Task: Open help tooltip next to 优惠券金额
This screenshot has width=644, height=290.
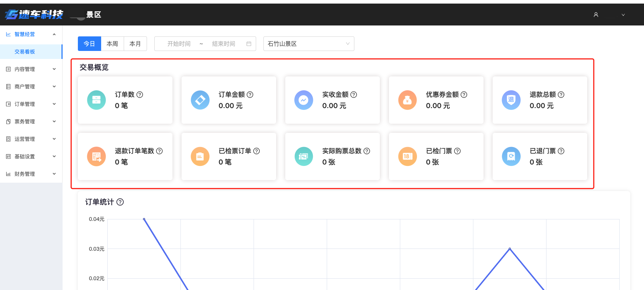Action: click(464, 95)
